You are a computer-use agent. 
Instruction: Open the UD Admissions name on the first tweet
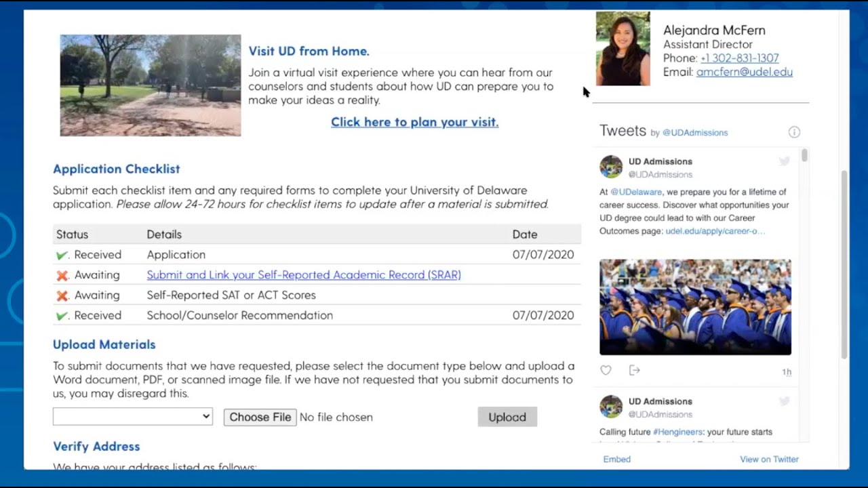660,161
